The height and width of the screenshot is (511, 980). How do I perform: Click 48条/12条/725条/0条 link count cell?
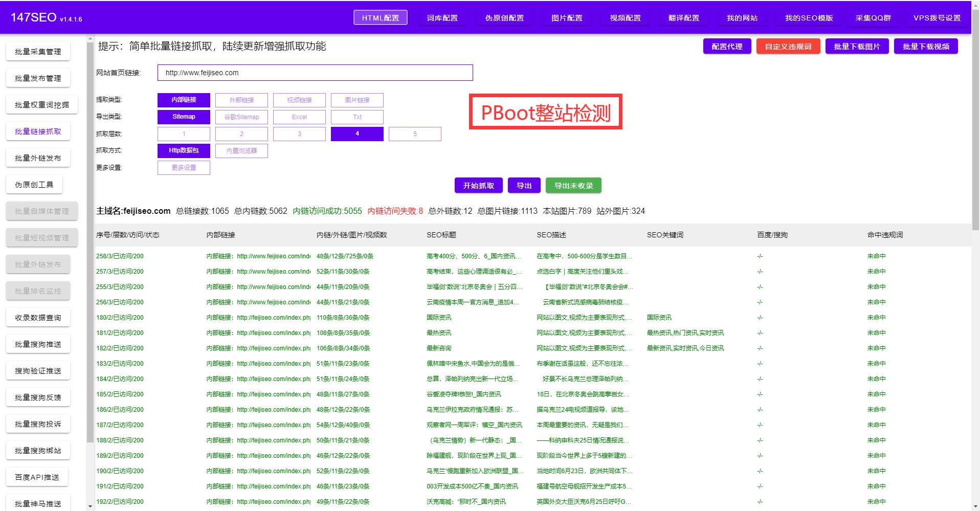click(x=345, y=256)
